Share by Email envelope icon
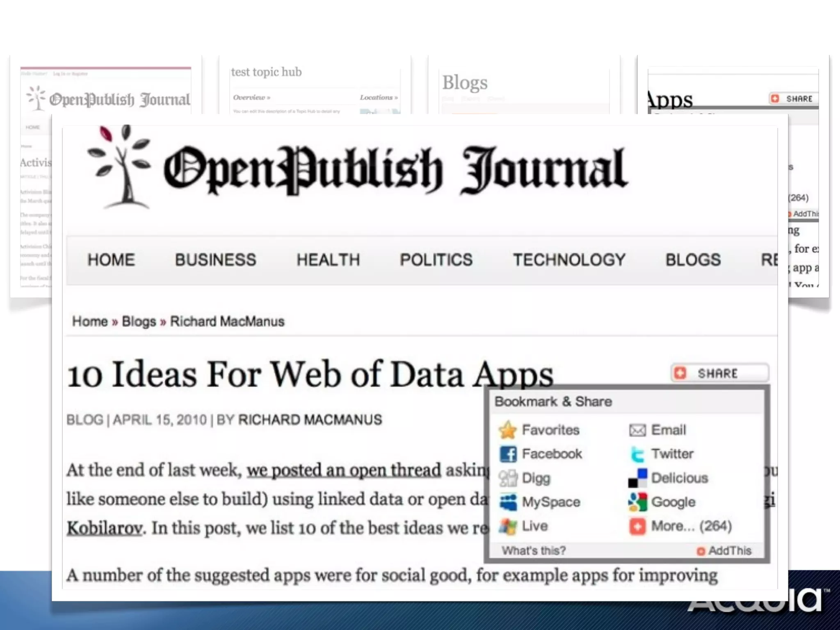840x630 pixels. click(637, 430)
